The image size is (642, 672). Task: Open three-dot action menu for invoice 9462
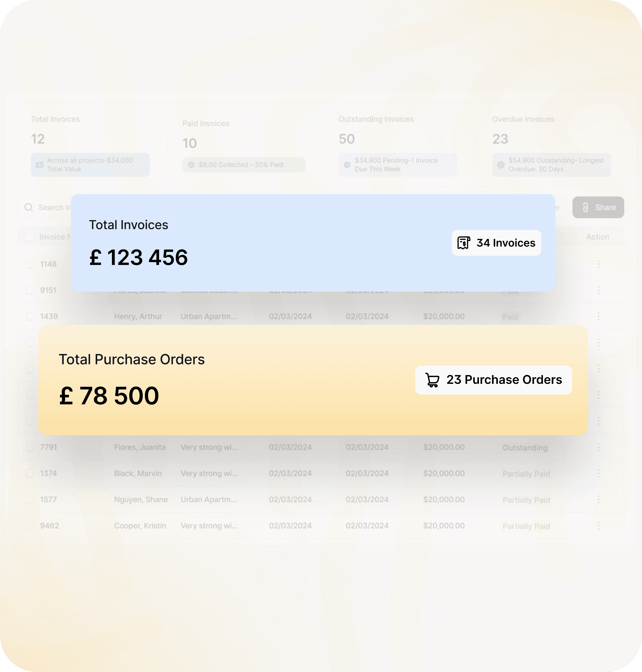pos(599,526)
